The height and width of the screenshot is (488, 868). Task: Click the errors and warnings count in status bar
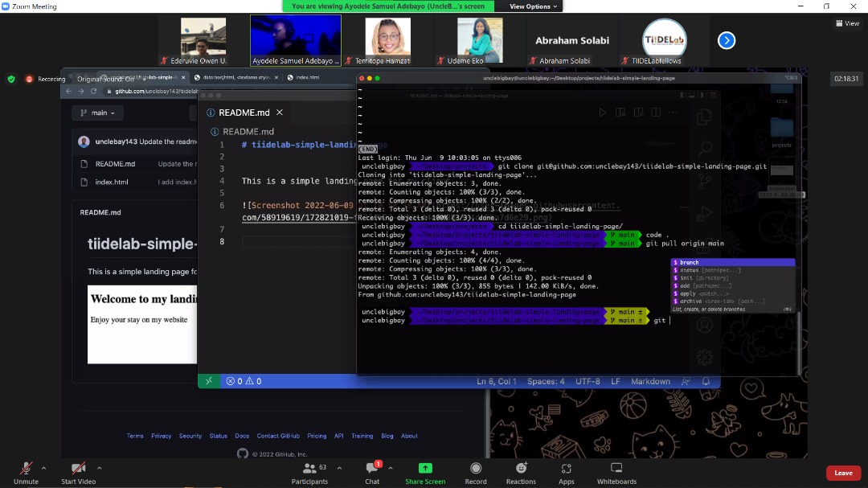click(x=244, y=381)
